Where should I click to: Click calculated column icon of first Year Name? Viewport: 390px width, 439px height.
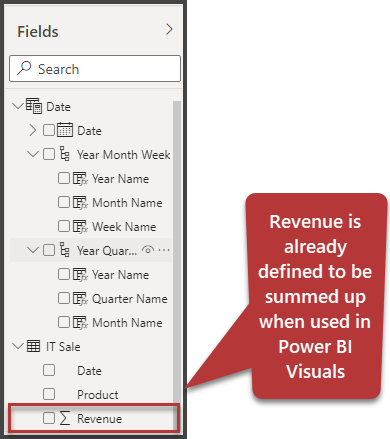tap(80, 179)
